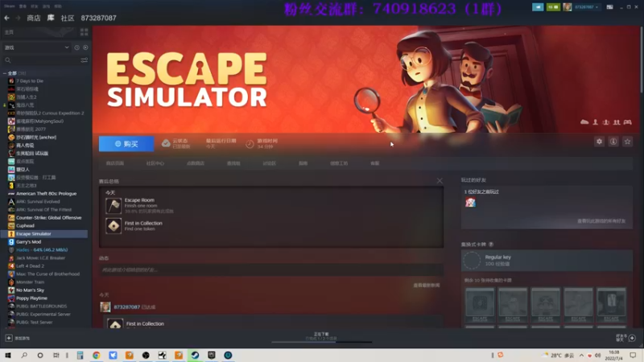Collapse the All games category
Viewport: 644px width, 362px height.
coord(5,73)
